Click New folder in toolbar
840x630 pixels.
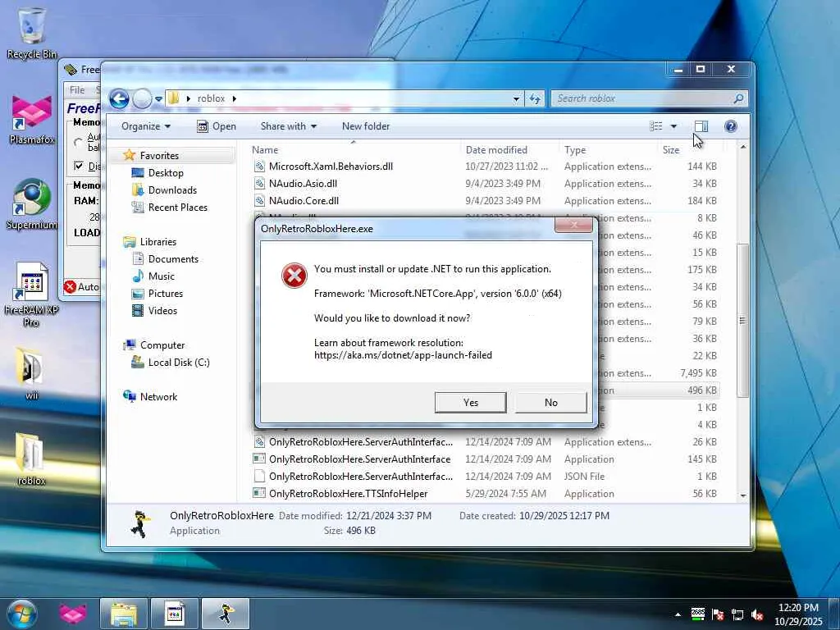[x=366, y=126]
